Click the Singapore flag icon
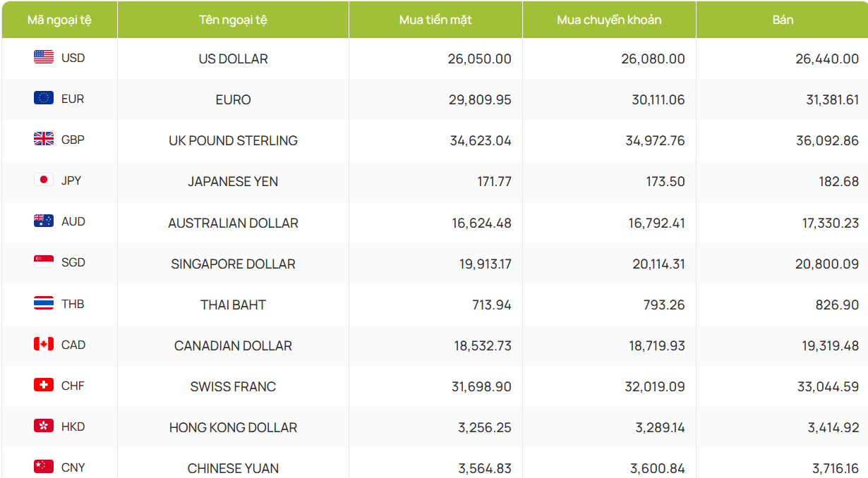Viewport: 868px width, 478px height. (x=44, y=262)
